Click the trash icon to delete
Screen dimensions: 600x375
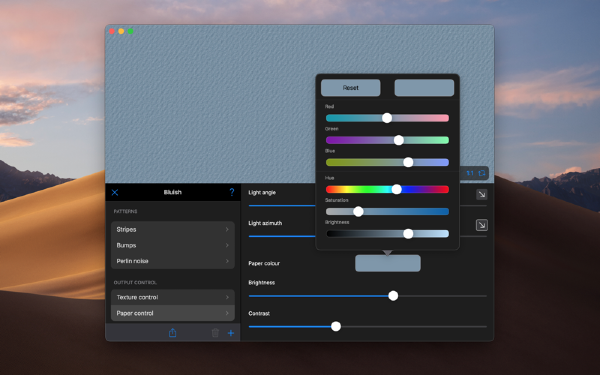[x=215, y=333]
